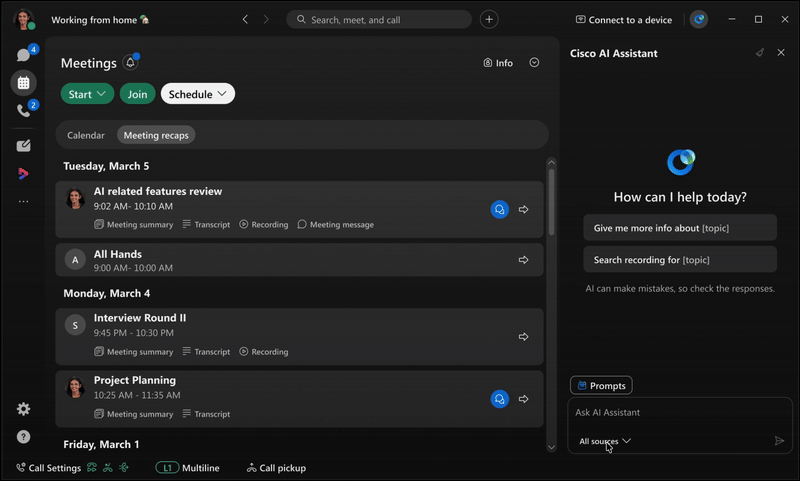This screenshot has width=800, height=481.
Task: Open the Project Planning meeting title
Action: (x=135, y=380)
